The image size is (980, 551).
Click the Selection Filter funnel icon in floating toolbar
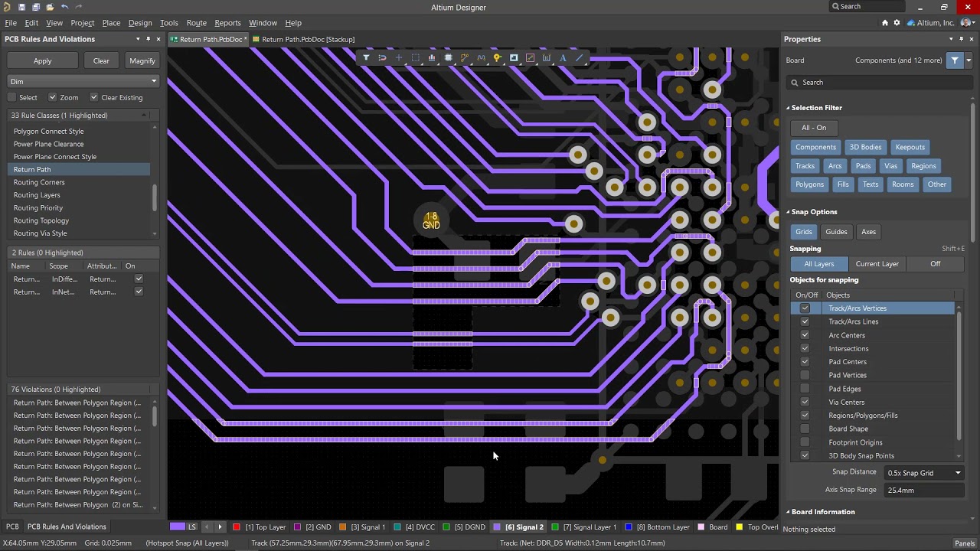366,57
